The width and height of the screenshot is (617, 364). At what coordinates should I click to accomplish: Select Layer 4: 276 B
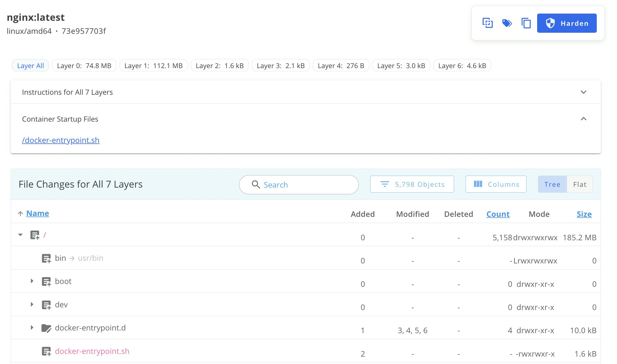click(x=341, y=65)
